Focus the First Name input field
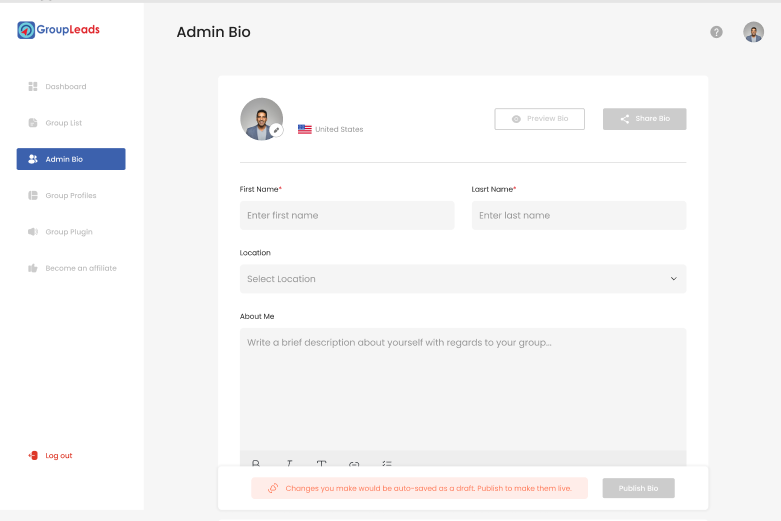This screenshot has width=781, height=521. tap(347, 215)
